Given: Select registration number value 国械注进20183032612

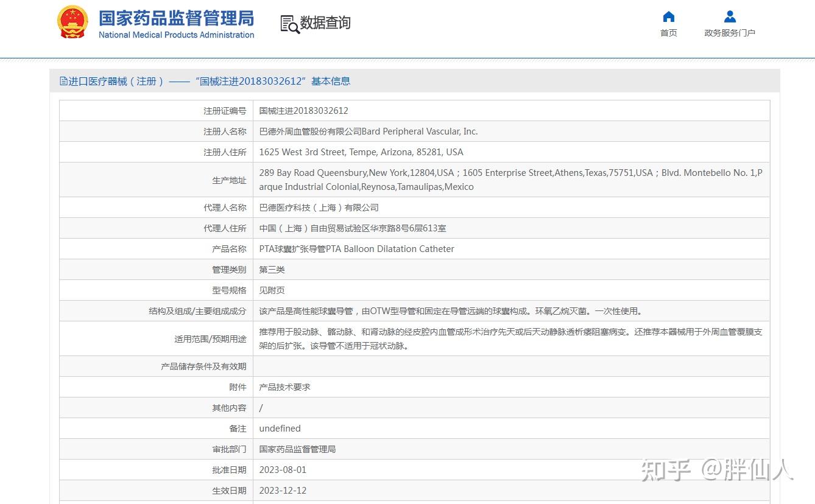Looking at the screenshot, I should coord(303,111).
